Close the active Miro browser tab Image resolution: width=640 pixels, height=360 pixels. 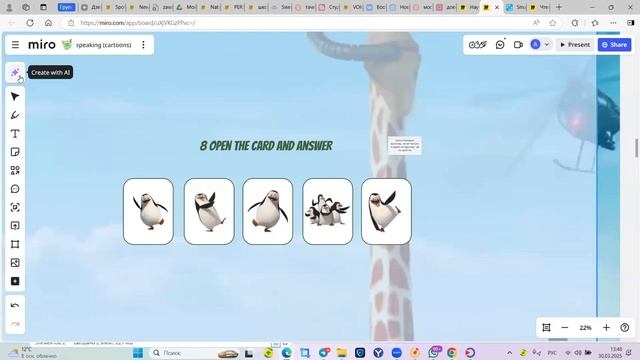[x=497, y=7]
